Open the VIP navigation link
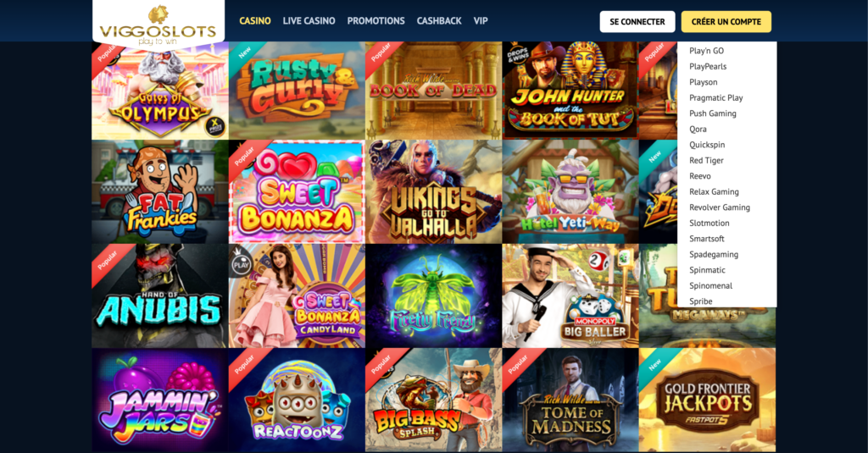 pyautogui.click(x=481, y=21)
